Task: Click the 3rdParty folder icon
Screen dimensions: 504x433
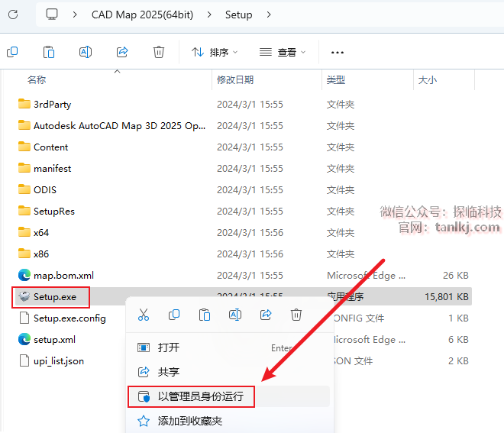Action: click(x=24, y=104)
